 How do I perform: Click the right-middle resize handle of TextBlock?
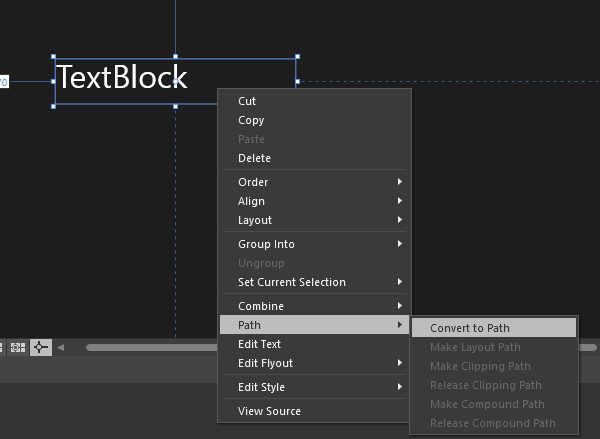[x=298, y=82]
